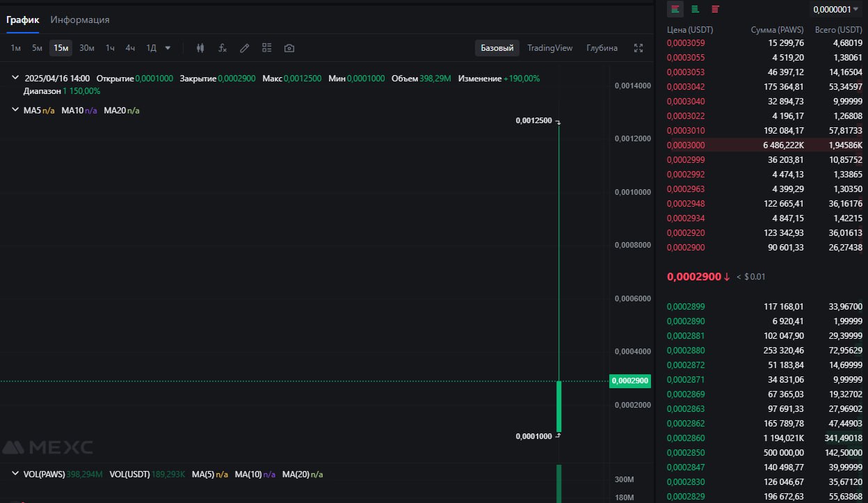Select ask price 0,0002948

coord(686,203)
